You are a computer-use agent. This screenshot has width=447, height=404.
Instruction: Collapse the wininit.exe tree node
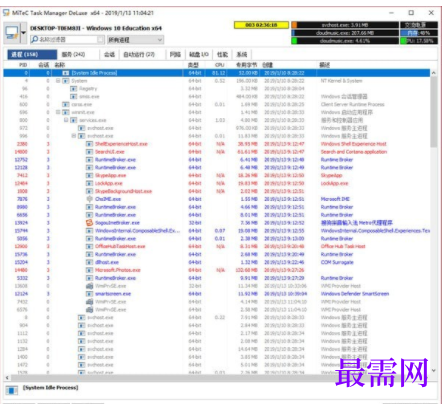pyautogui.click(x=58, y=112)
